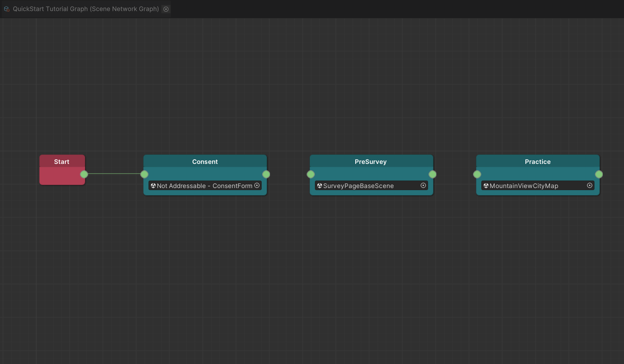The width and height of the screenshot is (624, 364).
Task: Click the Practice node input port
Action: click(x=477, y=174)
